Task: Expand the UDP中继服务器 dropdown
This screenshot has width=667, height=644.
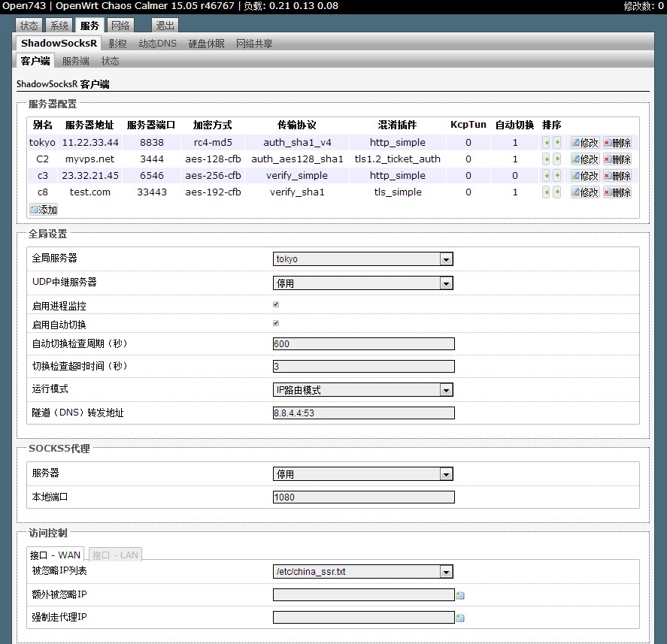Action: [362, 283]
